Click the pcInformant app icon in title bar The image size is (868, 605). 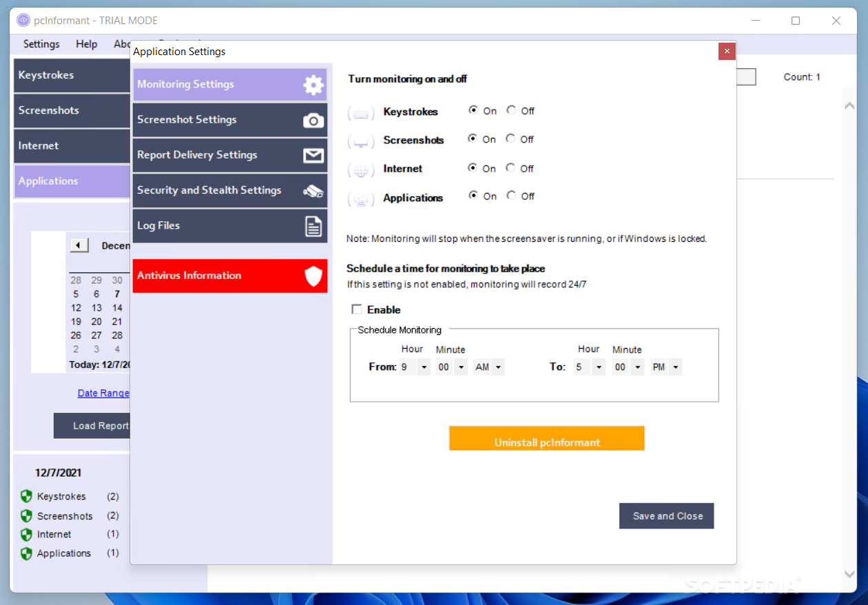[23, 20]
